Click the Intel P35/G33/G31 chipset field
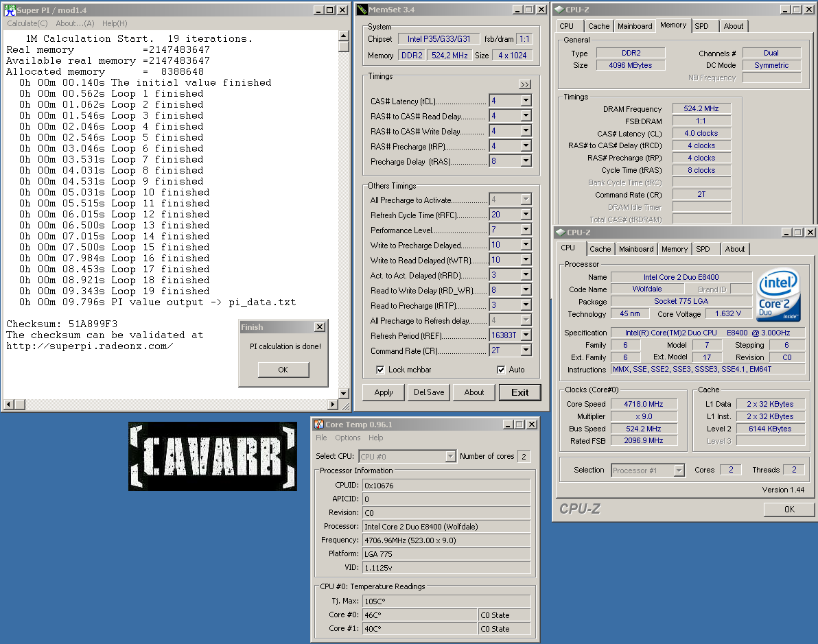Viewport: 818px width, 644px height. click(439, 39)
